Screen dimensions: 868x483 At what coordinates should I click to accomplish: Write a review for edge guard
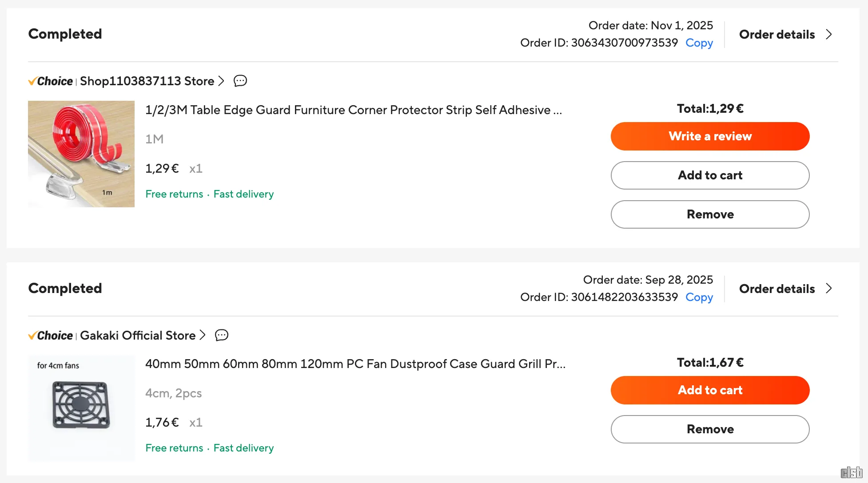click(x=710, y=136)
